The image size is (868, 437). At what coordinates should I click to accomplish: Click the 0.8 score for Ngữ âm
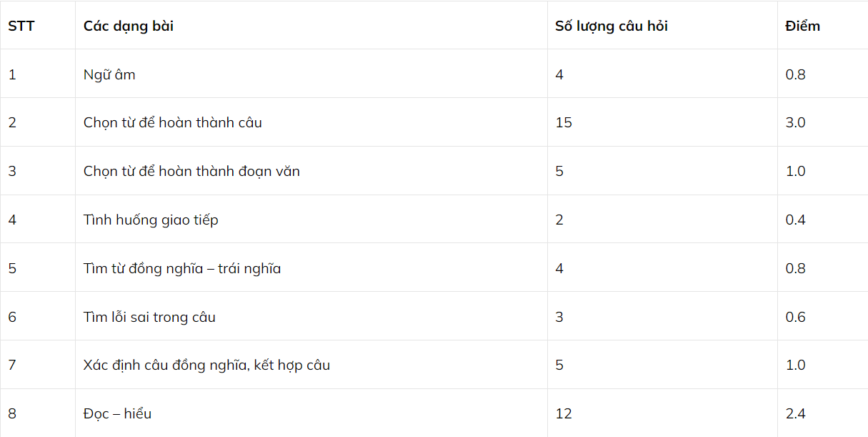tap(795, 74)
